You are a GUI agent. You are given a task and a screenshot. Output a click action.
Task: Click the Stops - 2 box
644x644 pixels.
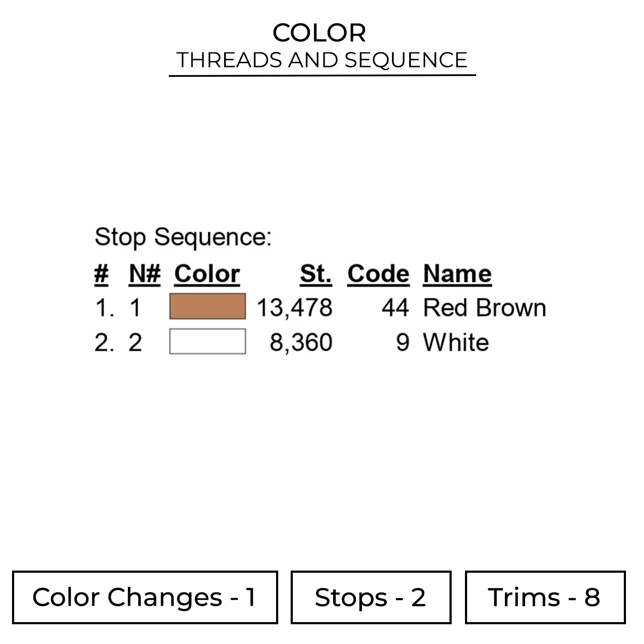(371, 597)
